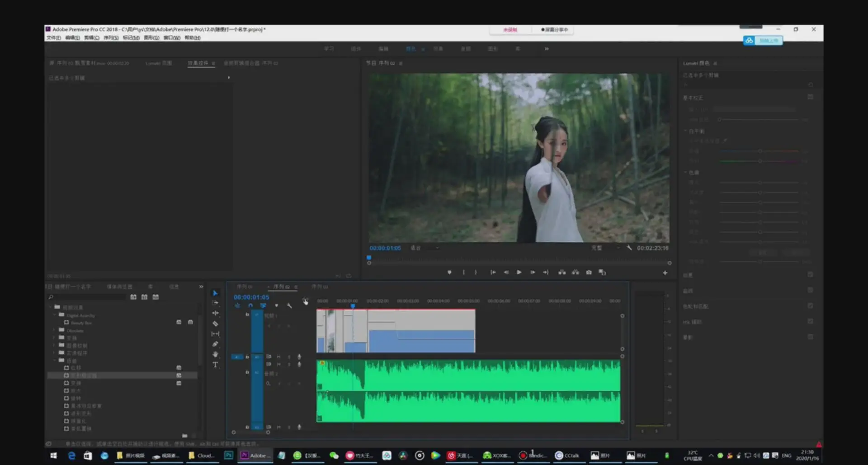Open the workspace overflow » menu

547,49
